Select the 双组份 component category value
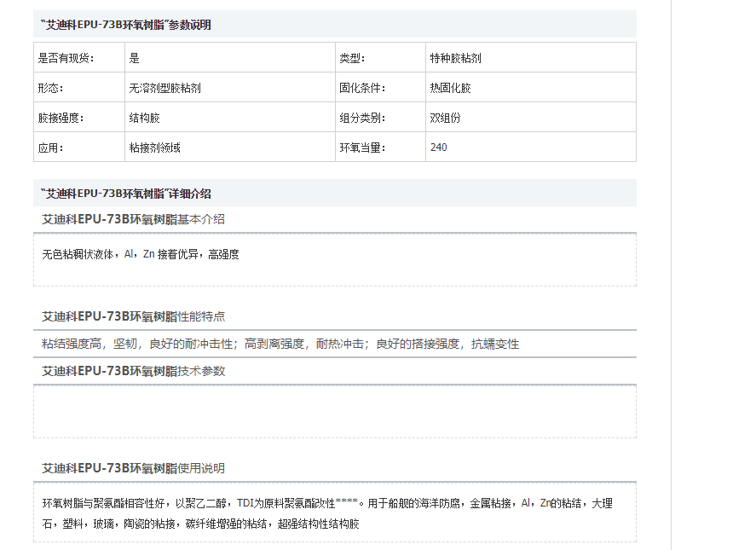The height and width of the screenshot is (550, 756). pyautogui.click(x=442, y=117)
